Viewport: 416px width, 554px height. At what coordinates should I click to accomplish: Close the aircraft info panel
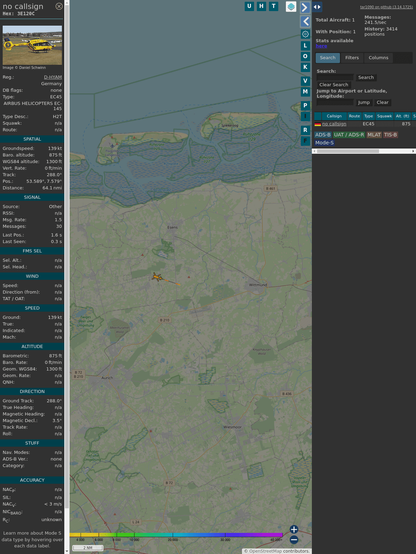(x=59, y=6)
